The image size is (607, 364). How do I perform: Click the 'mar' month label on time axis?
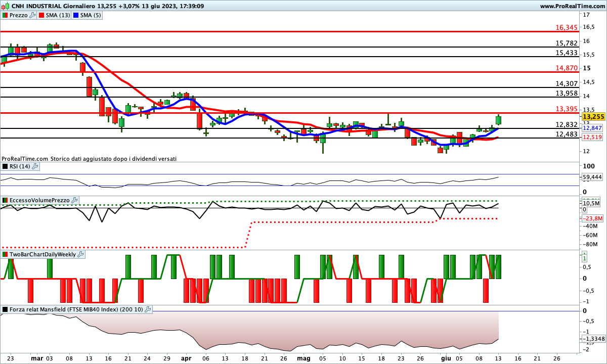click(37, 358)
